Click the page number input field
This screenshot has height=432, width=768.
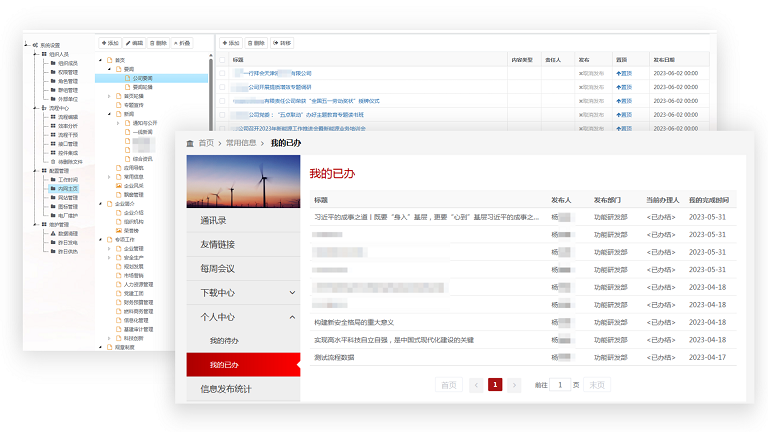(x=561, y=384)
